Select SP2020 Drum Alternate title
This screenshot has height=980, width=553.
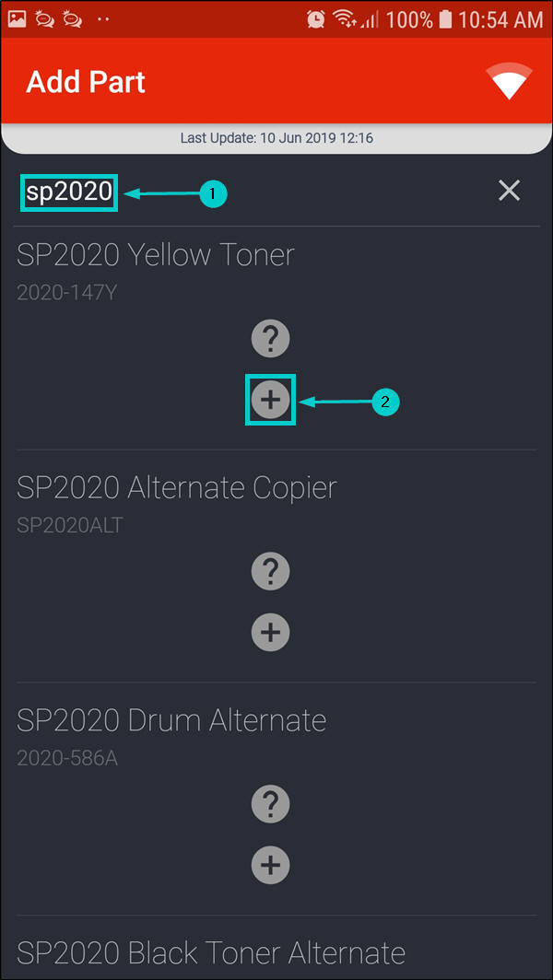tap(171, 719)
